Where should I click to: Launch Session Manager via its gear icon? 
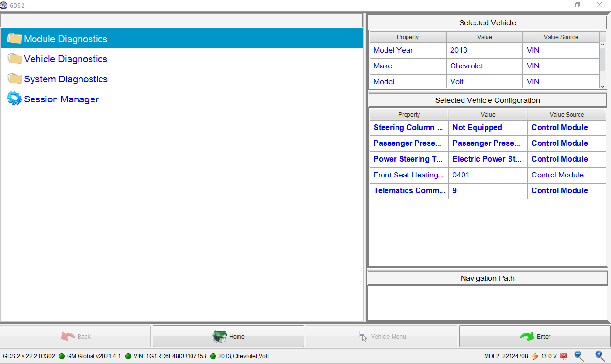pyautogui.click(x=14, y=99)
